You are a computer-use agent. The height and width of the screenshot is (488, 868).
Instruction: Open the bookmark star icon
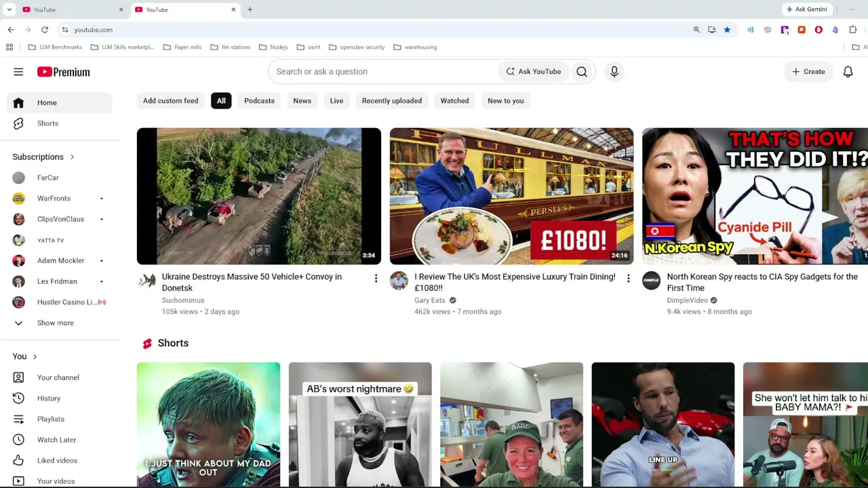727,30
